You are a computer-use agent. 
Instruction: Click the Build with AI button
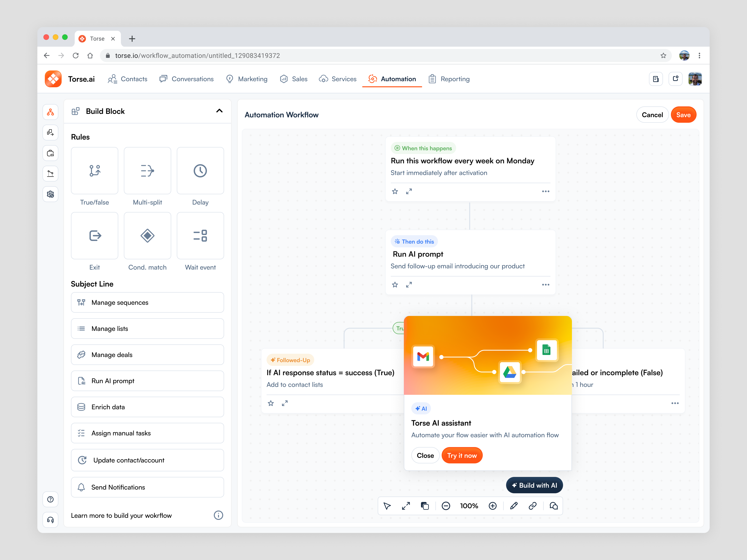[x=534, y=485]
